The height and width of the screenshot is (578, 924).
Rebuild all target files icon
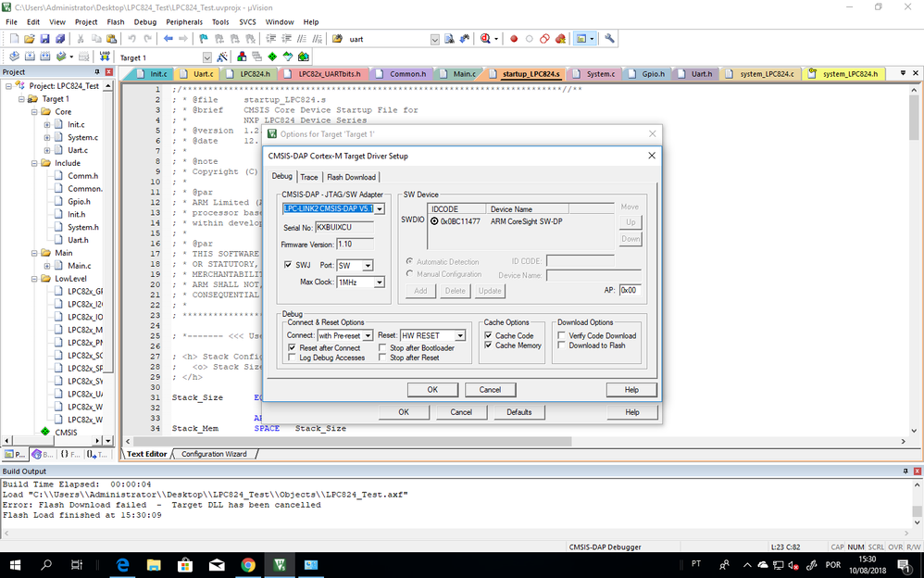(x=44, y=57)
